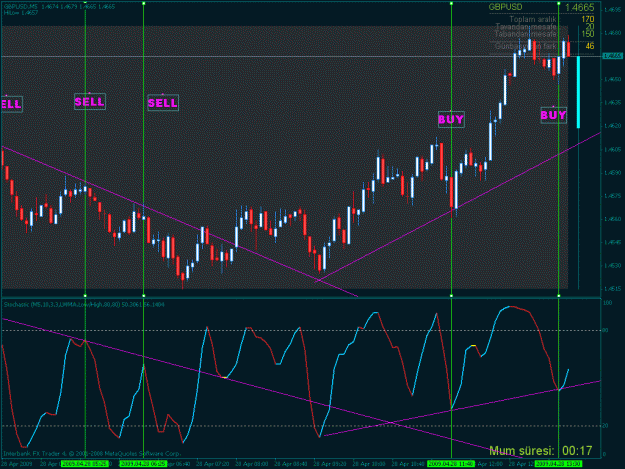Click the BUY label on the 11:40 line
This screenshot has width=625, height=469.
point(451,119)
